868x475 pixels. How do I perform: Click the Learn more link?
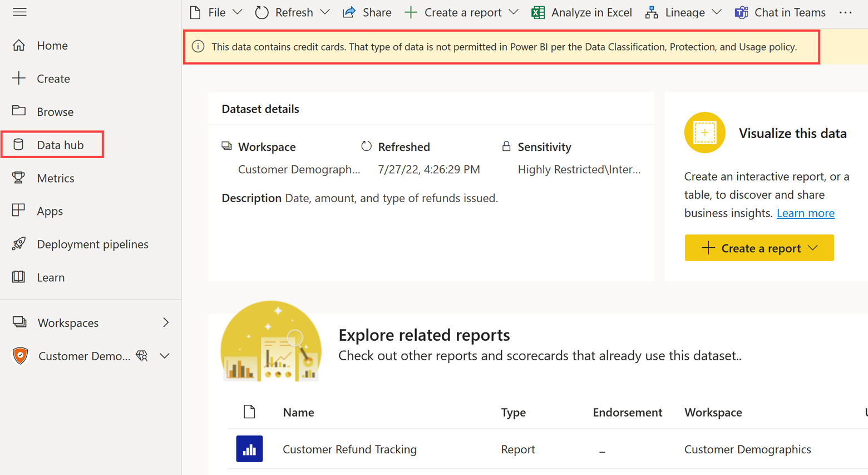[x=805, y=213]
